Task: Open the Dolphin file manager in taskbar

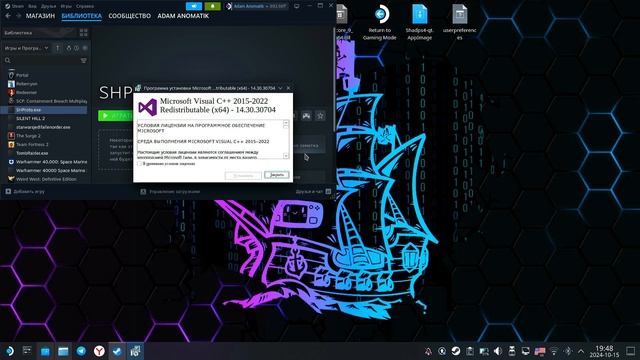Action: pos(63,351)
